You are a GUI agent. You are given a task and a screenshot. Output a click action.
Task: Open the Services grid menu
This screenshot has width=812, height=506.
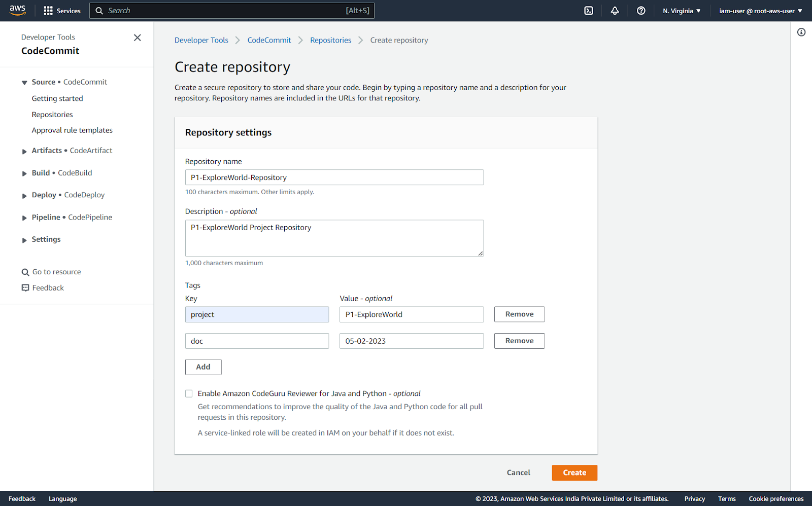point(62,11)
